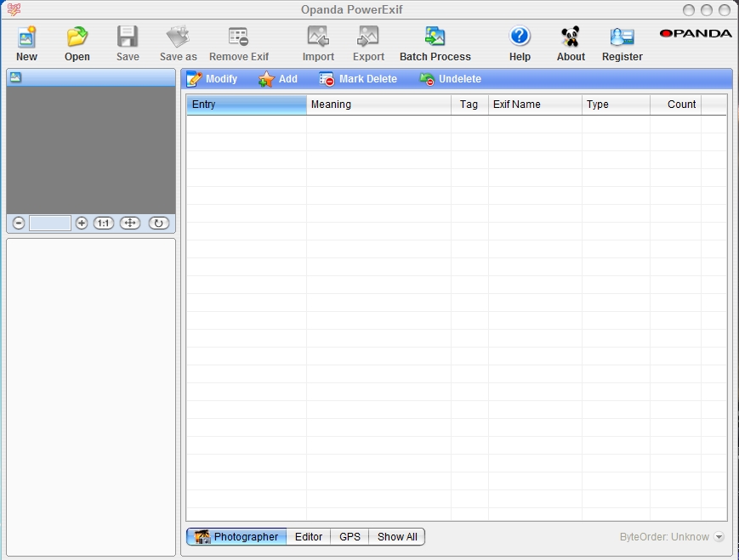The width and height of the screenshot is (739, 560).
Task: Click the About panda icon
Action: click(x=571, y=37)
